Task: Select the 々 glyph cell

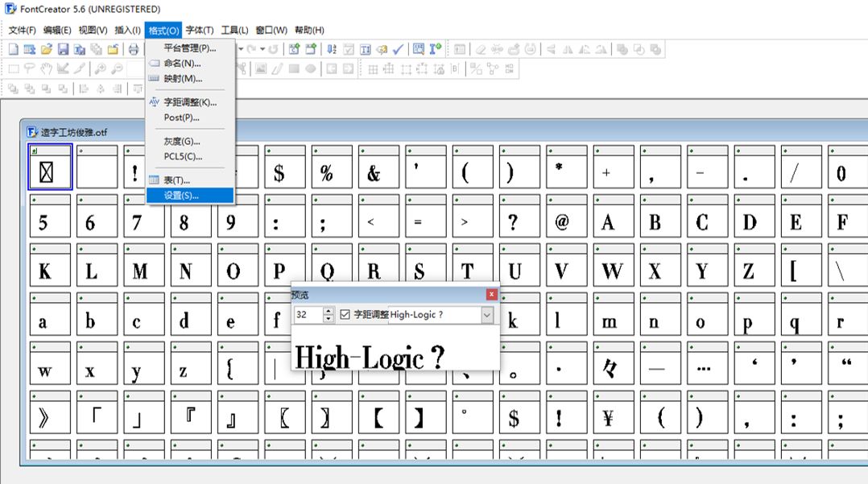Action: pyautogui.click(x=614, y=362)
